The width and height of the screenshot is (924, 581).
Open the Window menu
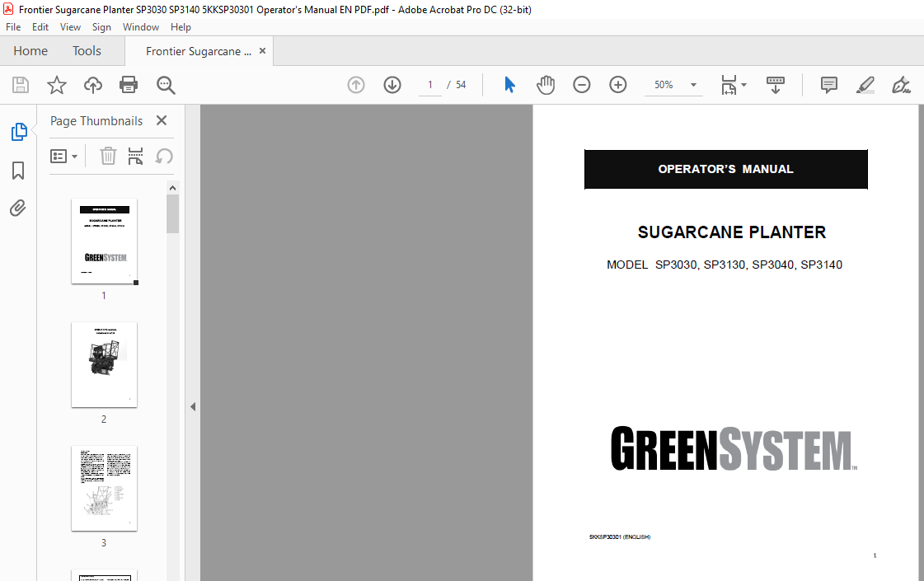click(x=141, y=27)
